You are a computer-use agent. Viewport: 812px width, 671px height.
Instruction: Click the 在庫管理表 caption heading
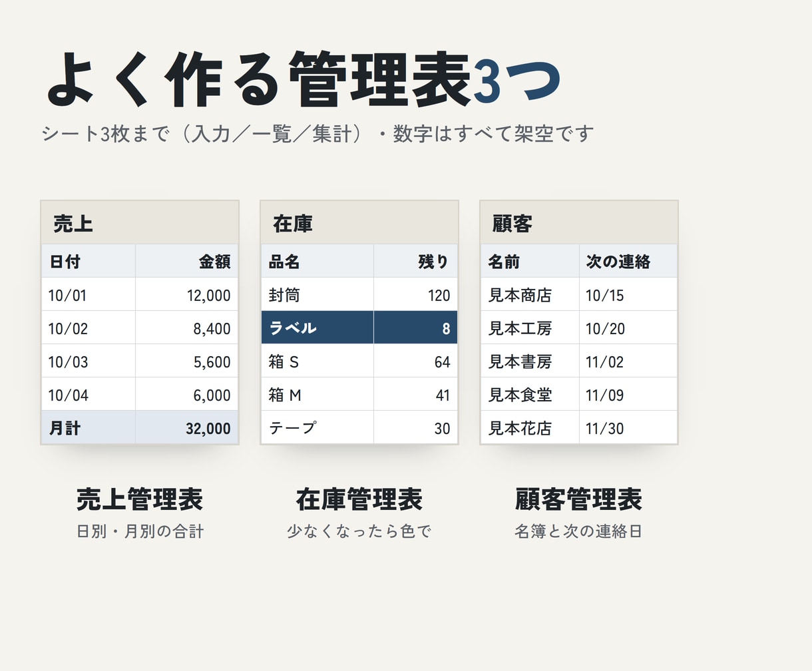(x=359, y=499)
